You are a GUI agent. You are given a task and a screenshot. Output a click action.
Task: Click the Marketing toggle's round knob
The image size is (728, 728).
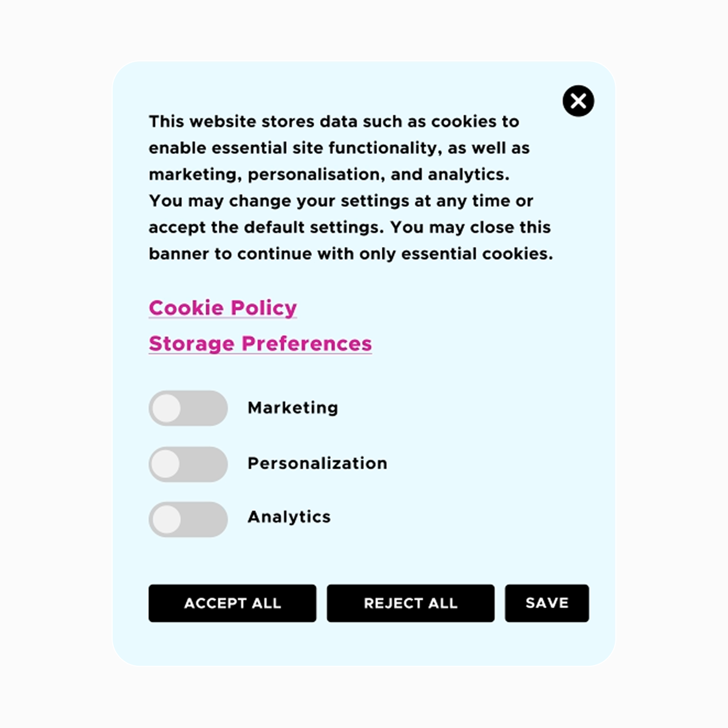(x=166, y=408)
